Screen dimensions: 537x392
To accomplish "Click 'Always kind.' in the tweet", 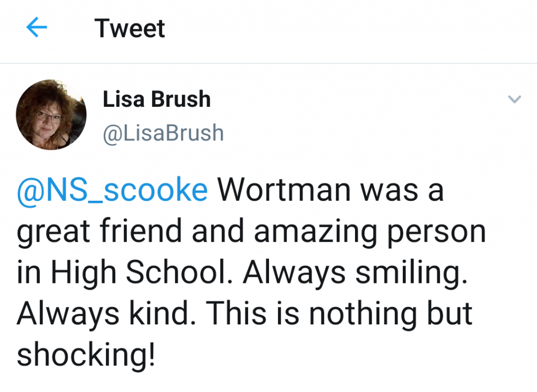I will (x=107, y=313).
